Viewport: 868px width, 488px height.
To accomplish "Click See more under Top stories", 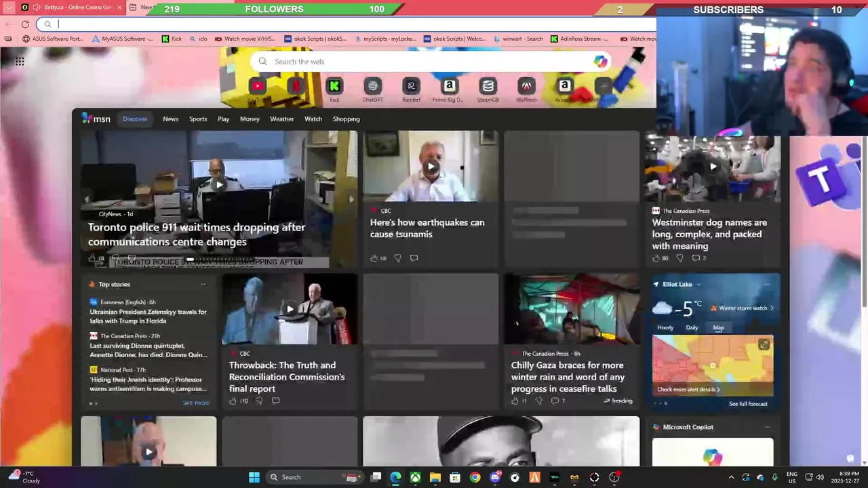I will 196,403.
